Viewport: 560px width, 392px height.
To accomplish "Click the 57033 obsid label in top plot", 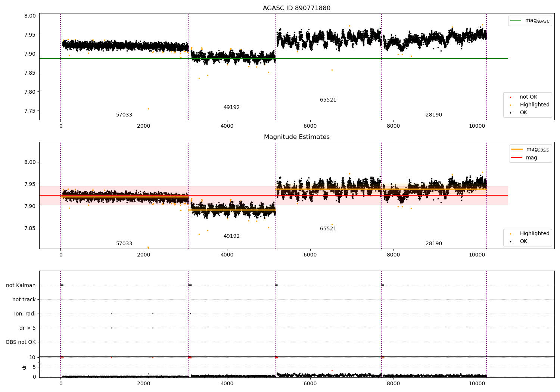I will coord(124,115).
